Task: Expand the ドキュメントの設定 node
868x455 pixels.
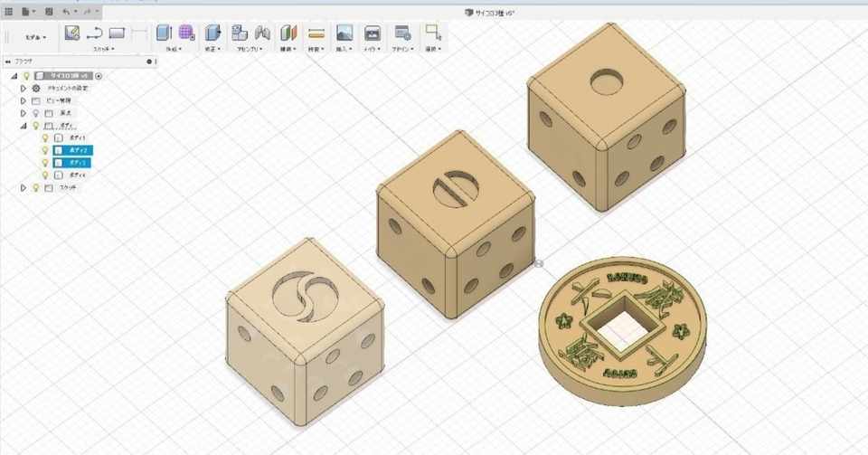Action: [24, 88]
